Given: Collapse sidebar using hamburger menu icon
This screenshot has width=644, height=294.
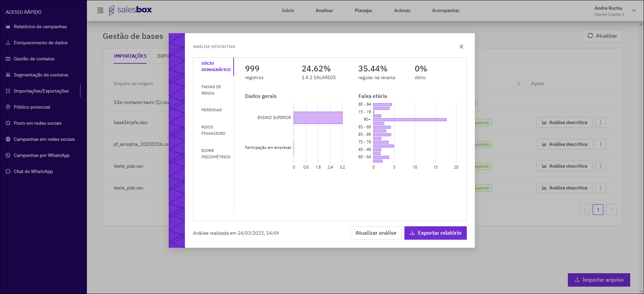Looking at the screenshot, I should pyautogui.click(x=100, y=10).
